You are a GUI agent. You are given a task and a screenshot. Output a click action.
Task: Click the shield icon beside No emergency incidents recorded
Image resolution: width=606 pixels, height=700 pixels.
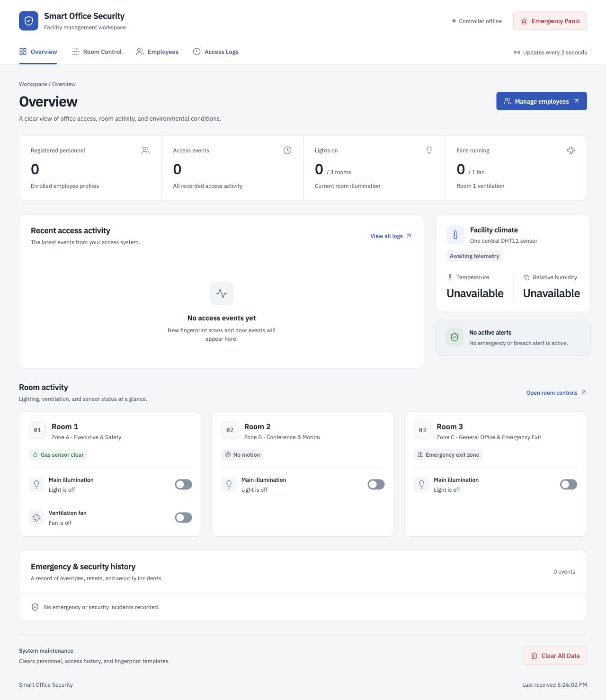pyautogui.click(x=35, y=607)
